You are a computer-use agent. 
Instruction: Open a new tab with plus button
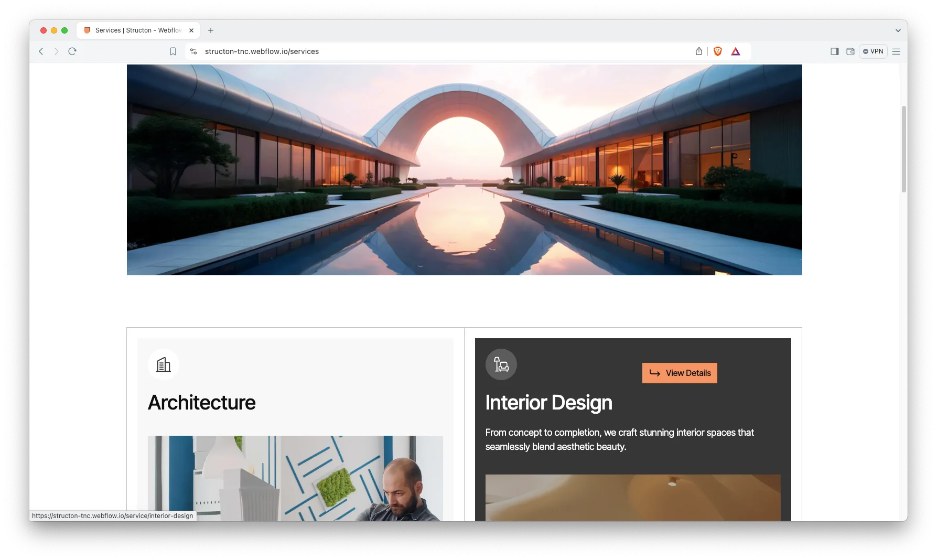(x=211, y=30)
